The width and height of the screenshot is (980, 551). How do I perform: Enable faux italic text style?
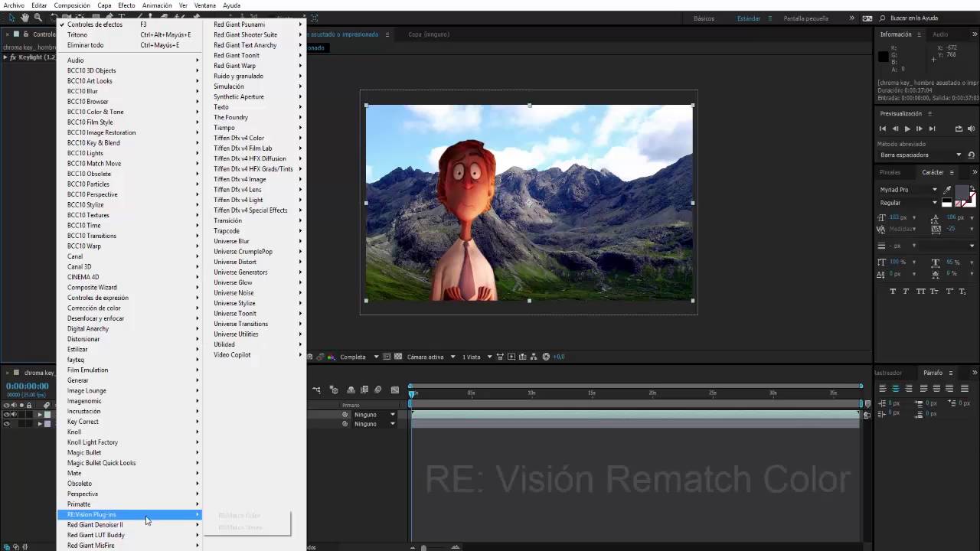906,292
